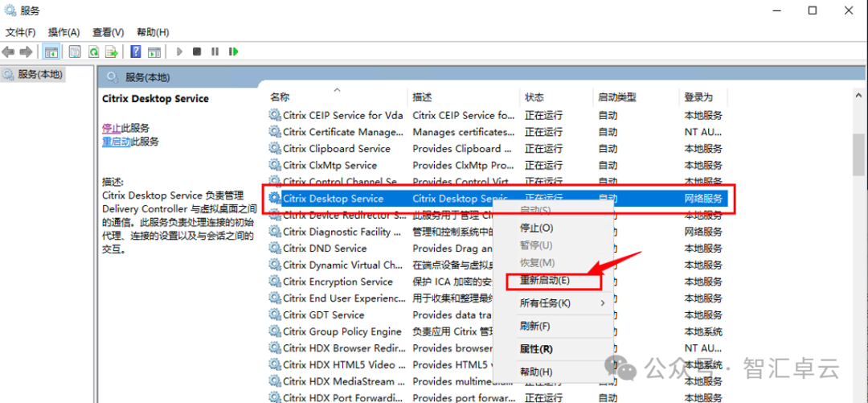Click the gear icon of Citrix CEIP Service for Vda
Image resolution: width=868 pixels, height=403 pixels.
coord(275,115)
